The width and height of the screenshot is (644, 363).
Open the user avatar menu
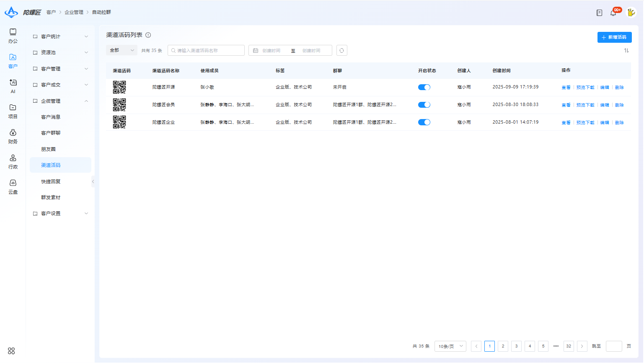[631, 13]
